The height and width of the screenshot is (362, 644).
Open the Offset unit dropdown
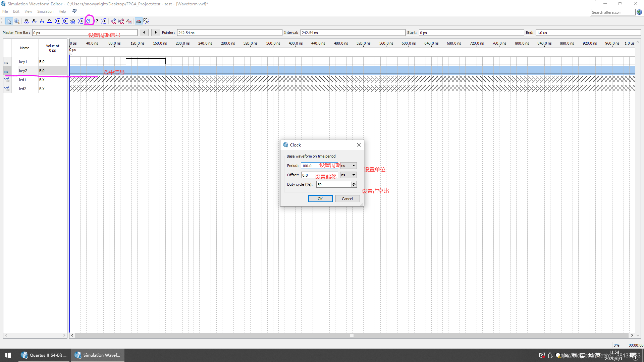(x=354, y=175)
